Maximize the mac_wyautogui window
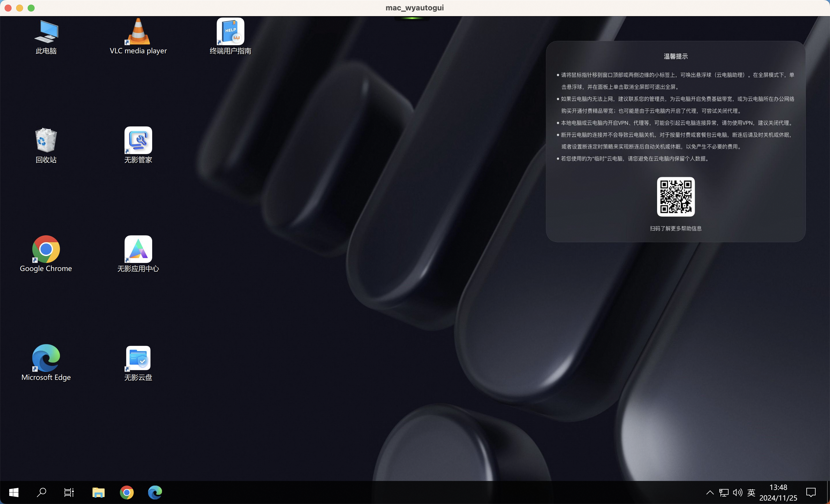Viewport: 830px width, 504px height. tap(31, 8)
